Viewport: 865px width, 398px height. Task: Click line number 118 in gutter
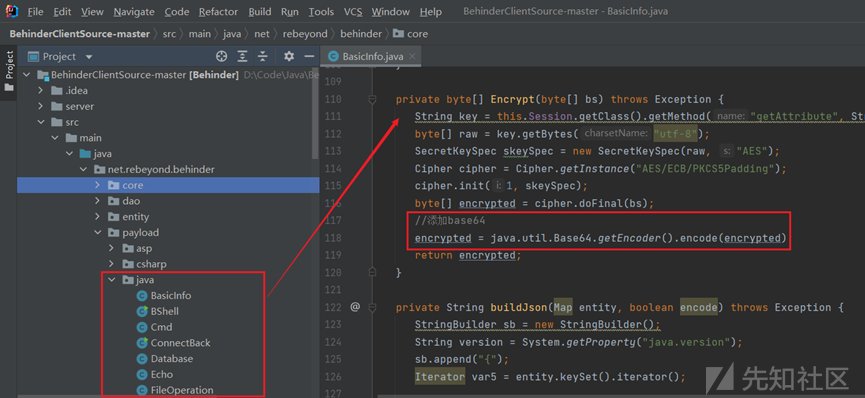click(333, 238)
